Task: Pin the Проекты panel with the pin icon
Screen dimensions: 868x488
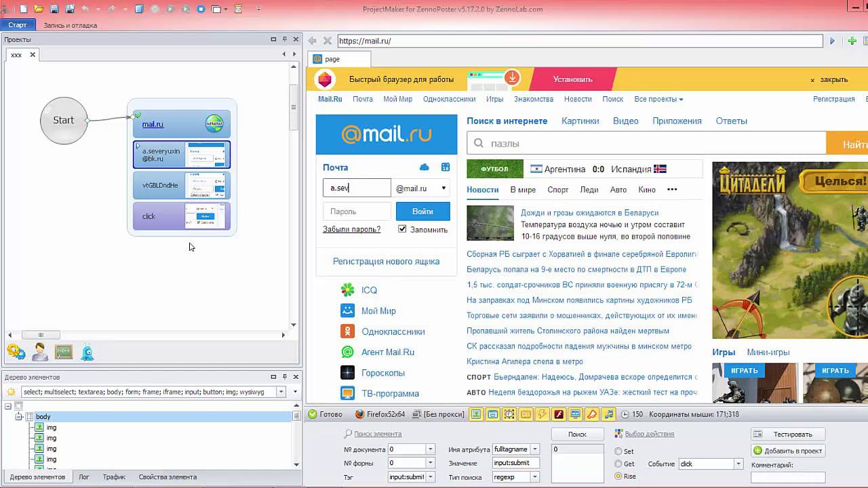Action: [x=285, y=39]
